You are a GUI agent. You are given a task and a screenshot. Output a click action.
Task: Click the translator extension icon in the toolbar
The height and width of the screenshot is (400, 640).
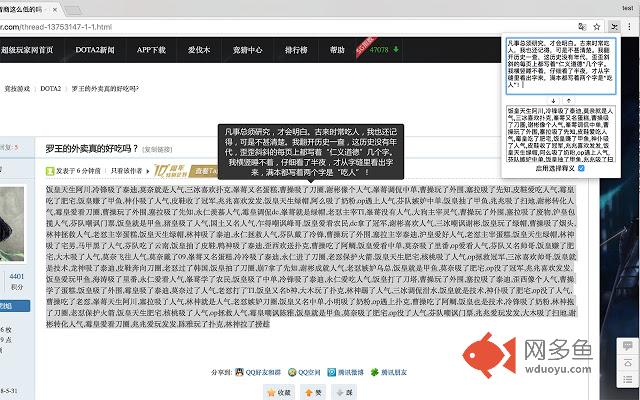[x=613, y=27]
